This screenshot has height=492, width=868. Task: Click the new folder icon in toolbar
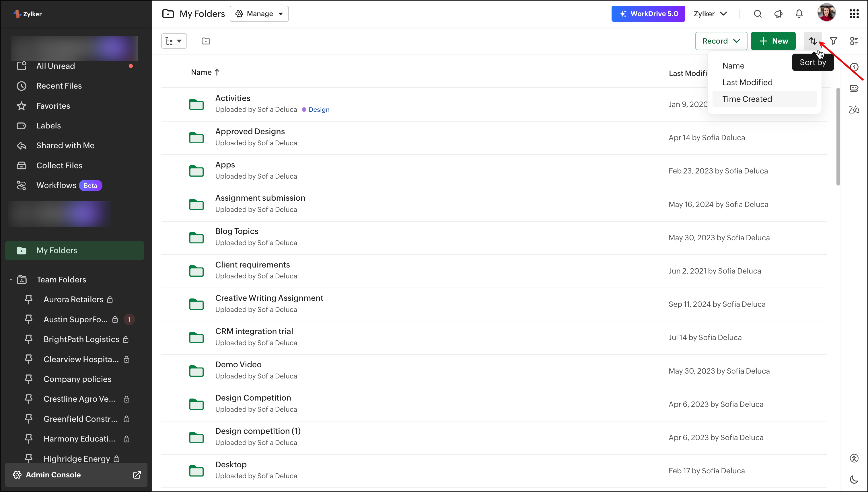coord(206,41)
